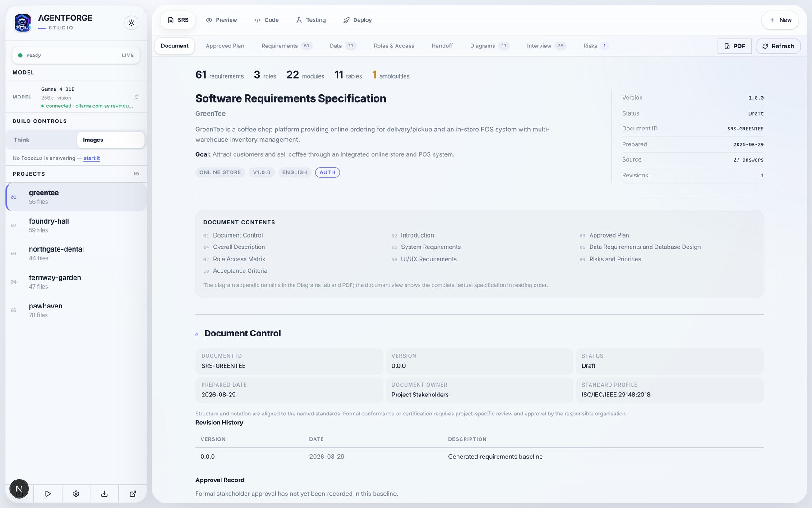
Task: Jump to Document Control contents entry
Action: [238, 235]
